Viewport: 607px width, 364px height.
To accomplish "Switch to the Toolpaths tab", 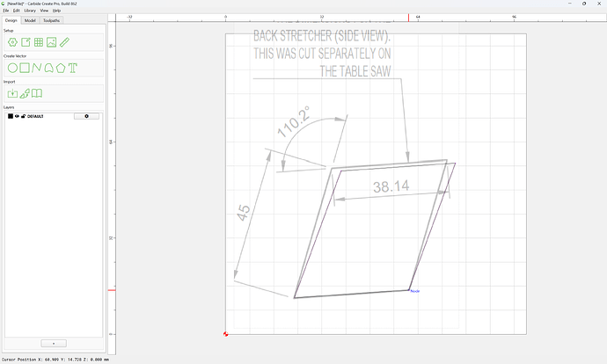I will (52, 20).
